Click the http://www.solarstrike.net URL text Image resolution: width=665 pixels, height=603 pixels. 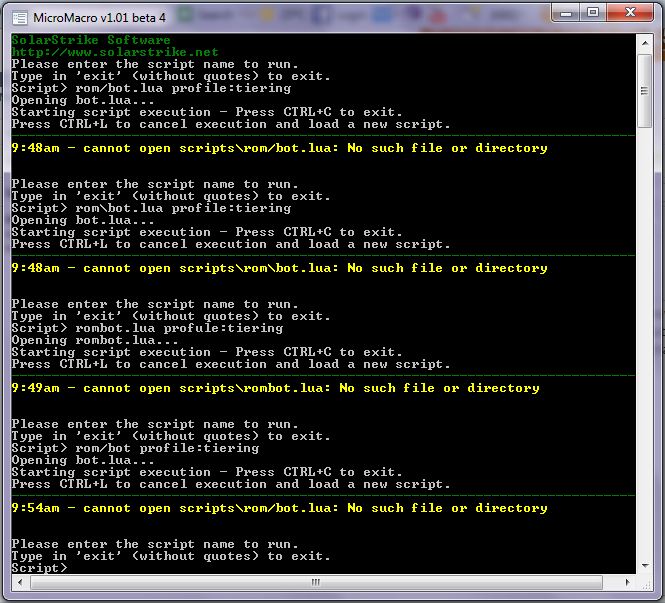(114, 52)
